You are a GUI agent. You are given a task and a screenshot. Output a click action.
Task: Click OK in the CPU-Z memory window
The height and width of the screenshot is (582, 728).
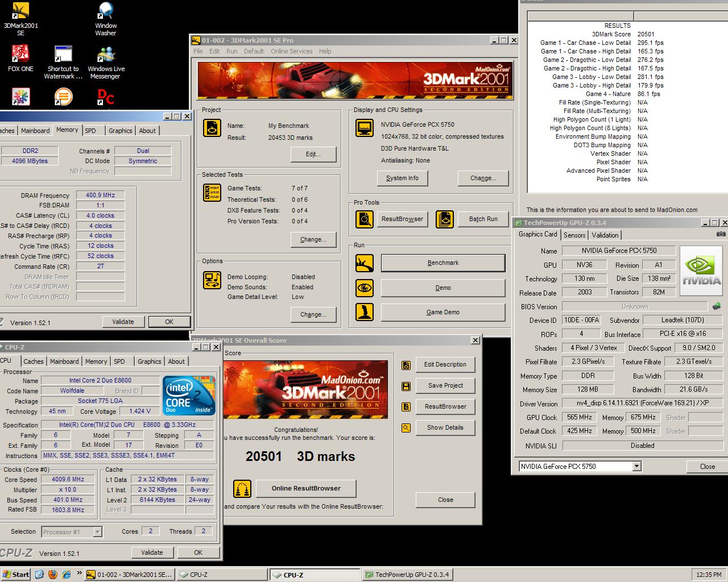169,322
